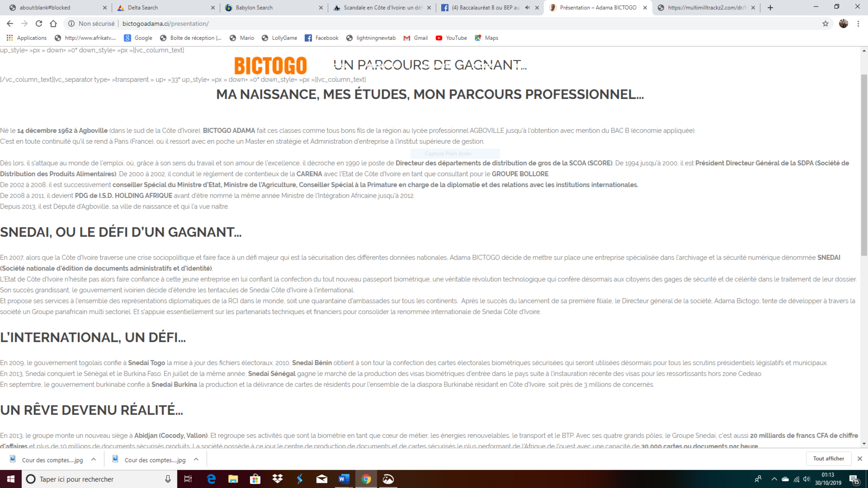The width and height of the screenshot is (868, 488).
Task: Close the downloads bar
Action: click(860, 458)
